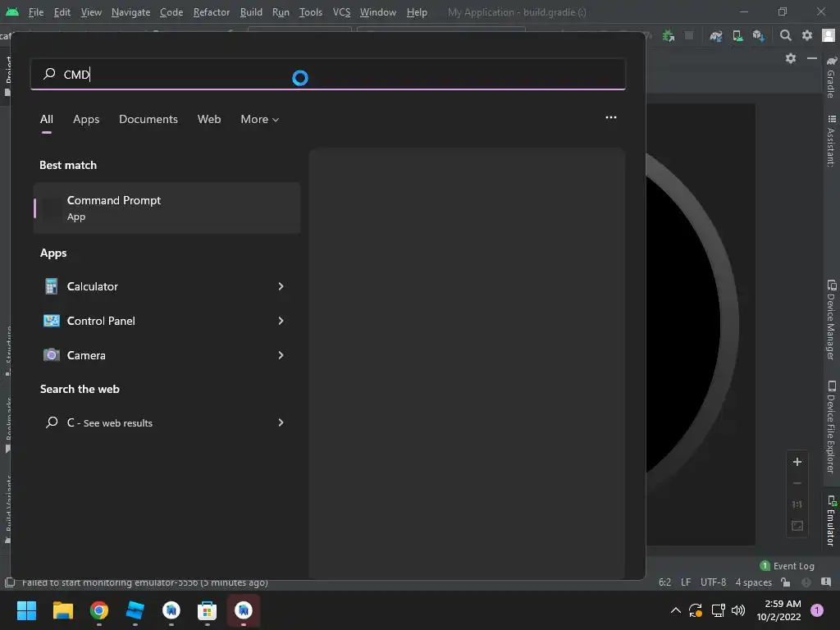Switch to the Apps search tab
Viewport: 840px width, 630px height.
point(86,120)
